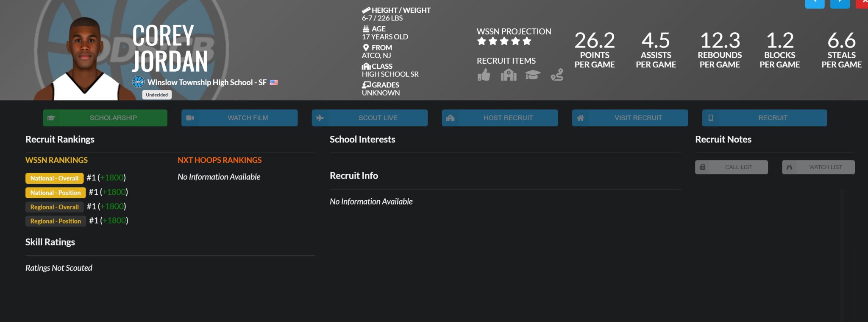Click the phone Recruit button
868x322 pixels.
click(x=764, y=118)
